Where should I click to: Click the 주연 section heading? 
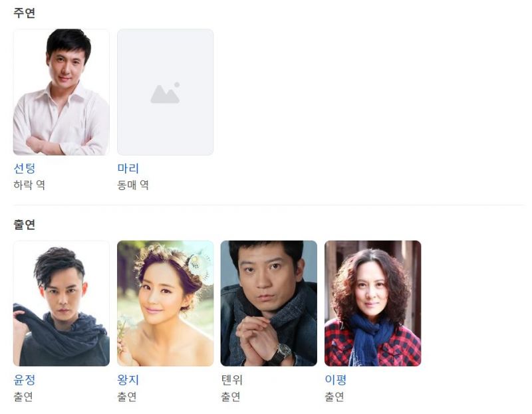[x=25, y=13]
